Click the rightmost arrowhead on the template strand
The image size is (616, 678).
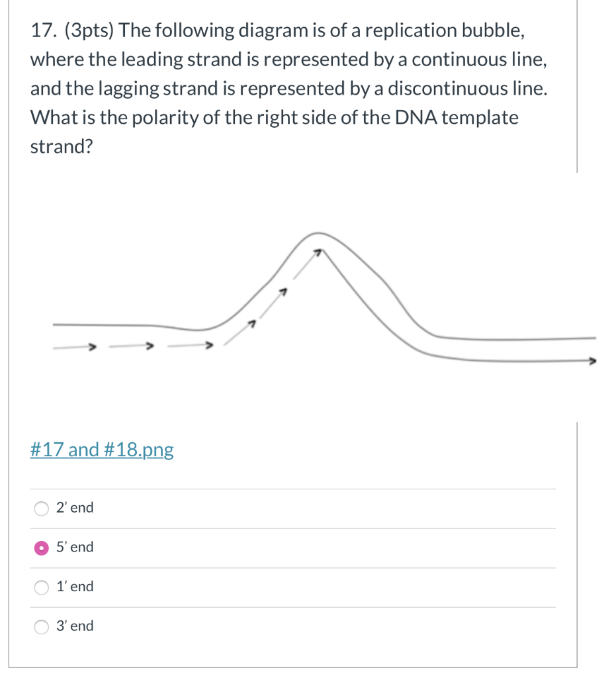594,362
